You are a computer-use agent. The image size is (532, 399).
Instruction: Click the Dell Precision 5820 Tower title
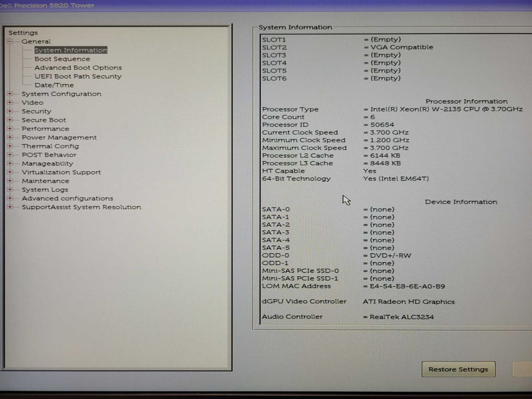[x=47, y=6]
